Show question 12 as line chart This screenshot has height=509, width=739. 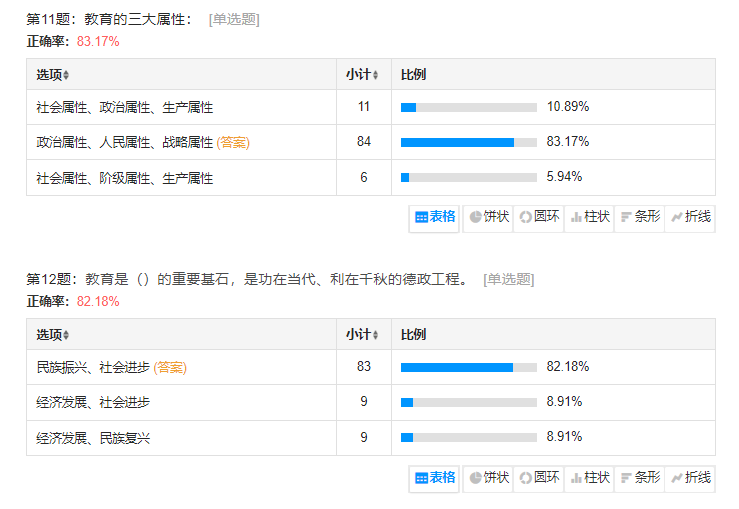[x=691, y=478]
